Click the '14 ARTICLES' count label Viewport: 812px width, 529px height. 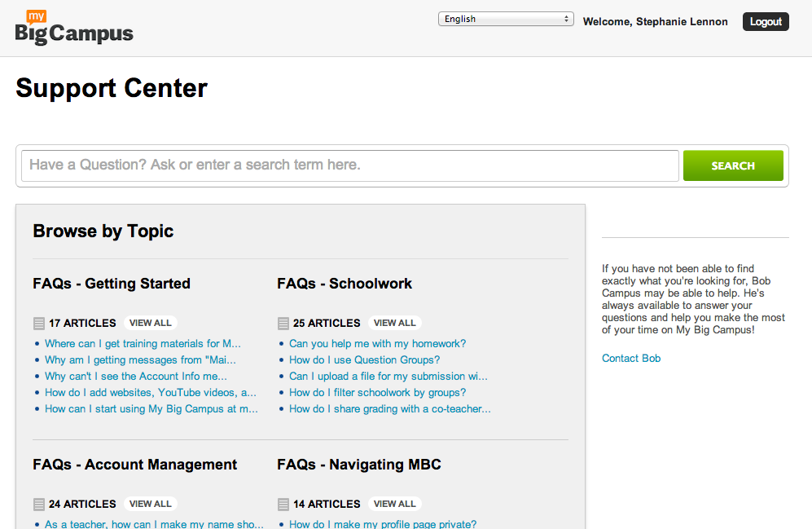click(x=327, y=504)
